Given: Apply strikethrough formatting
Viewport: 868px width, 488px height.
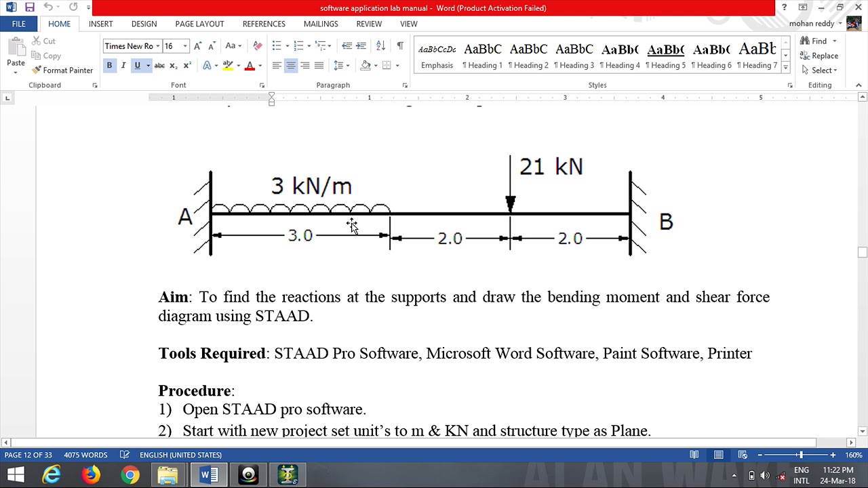Looking at the screenshot, I should click(159, 66).
